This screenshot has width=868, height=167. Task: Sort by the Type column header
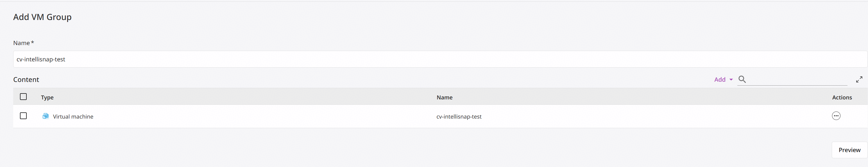(47, 97)
